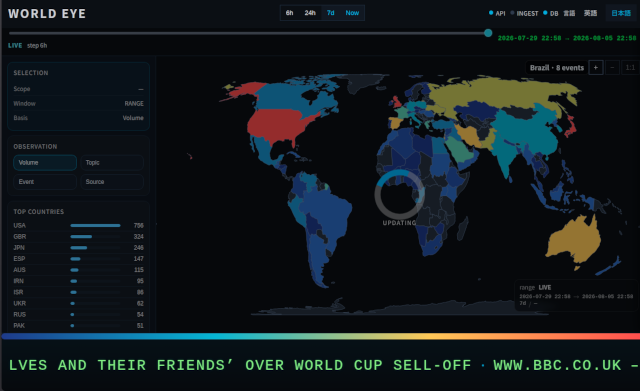This screenshot has height=391, width=640.
Task: Jump to Now on timeline
Action: click(352, 13)
